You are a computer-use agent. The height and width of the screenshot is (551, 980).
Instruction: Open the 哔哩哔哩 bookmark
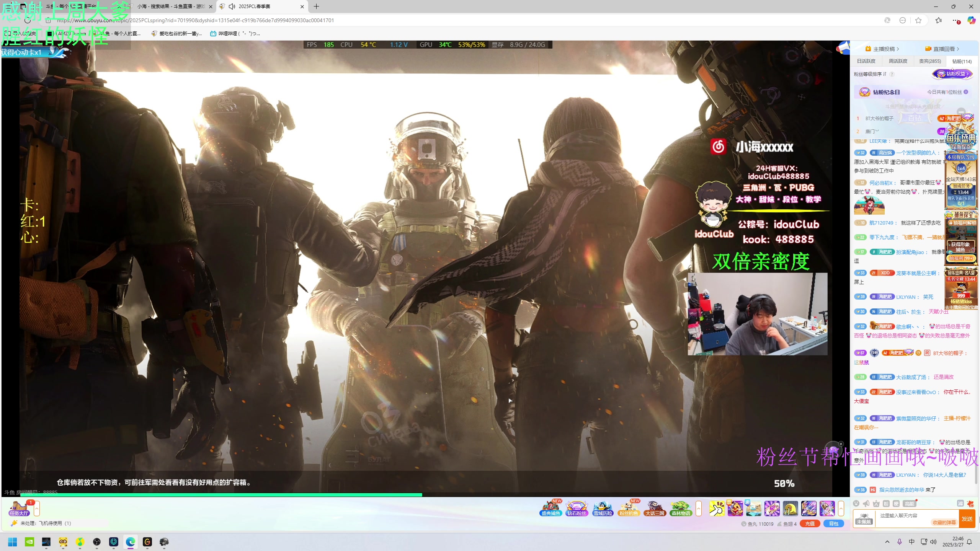coord(235,34)
